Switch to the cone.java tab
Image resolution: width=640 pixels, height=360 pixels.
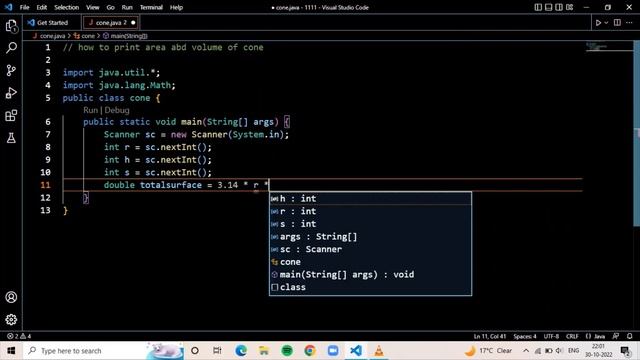click(110, 23)
